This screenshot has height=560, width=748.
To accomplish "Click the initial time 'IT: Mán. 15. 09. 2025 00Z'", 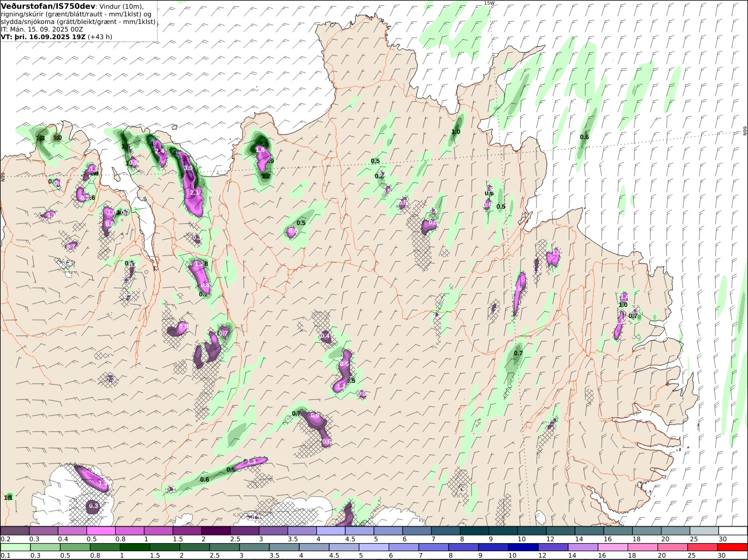I will [x=43, y=29].
